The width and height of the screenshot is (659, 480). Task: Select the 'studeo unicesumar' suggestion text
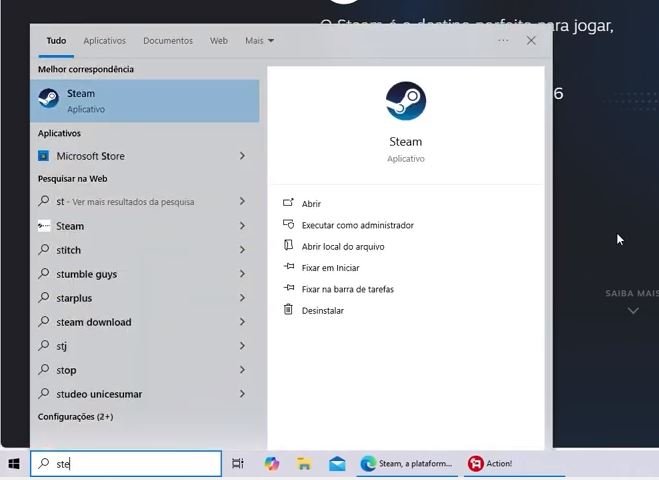[99, 394]
